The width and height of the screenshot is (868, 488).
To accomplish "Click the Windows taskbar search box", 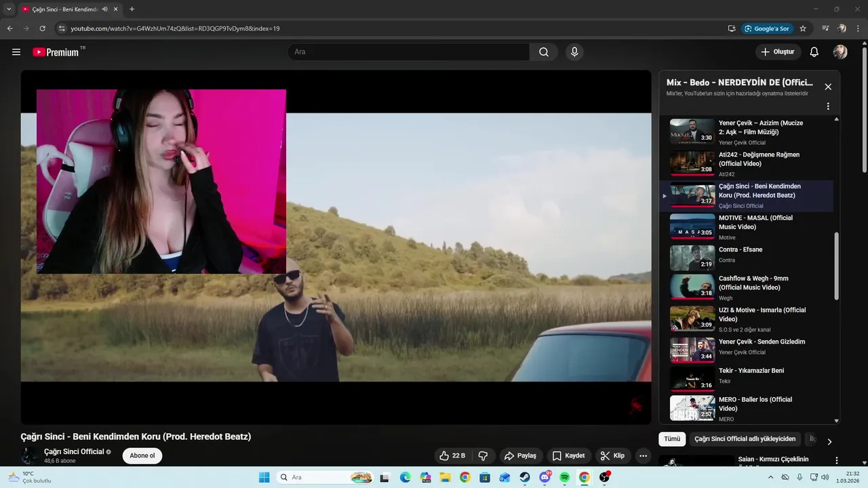I will [325, 477].
